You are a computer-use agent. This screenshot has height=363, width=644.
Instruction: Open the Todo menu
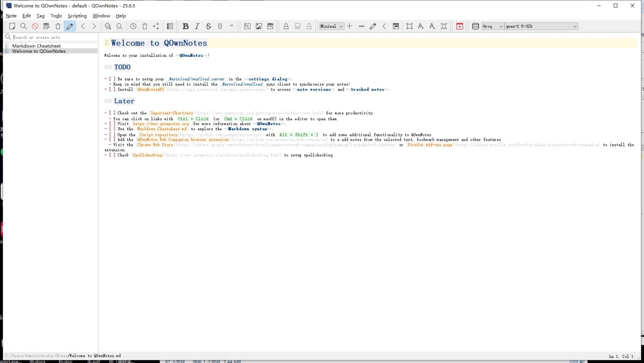click(x=56, y=16)
